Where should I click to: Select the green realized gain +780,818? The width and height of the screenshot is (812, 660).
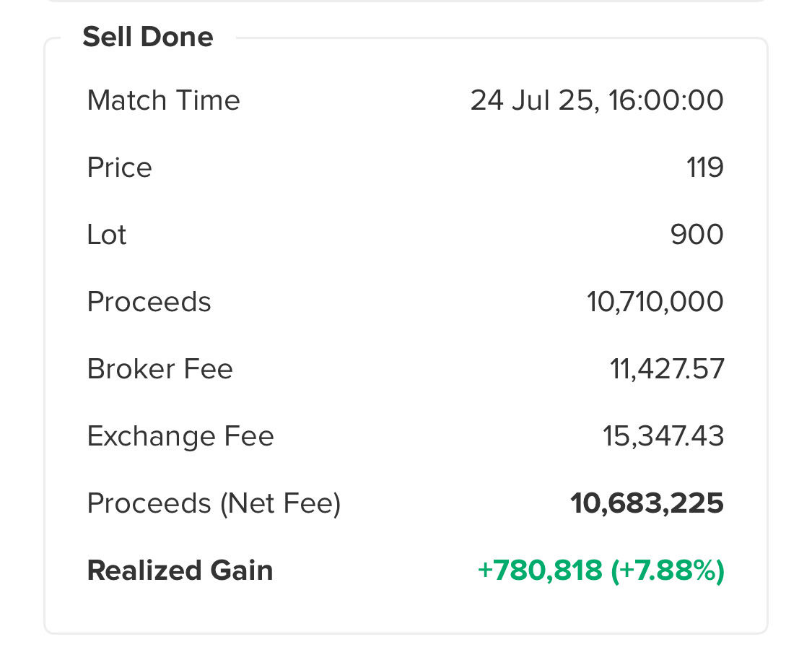[x=540, y=570]
